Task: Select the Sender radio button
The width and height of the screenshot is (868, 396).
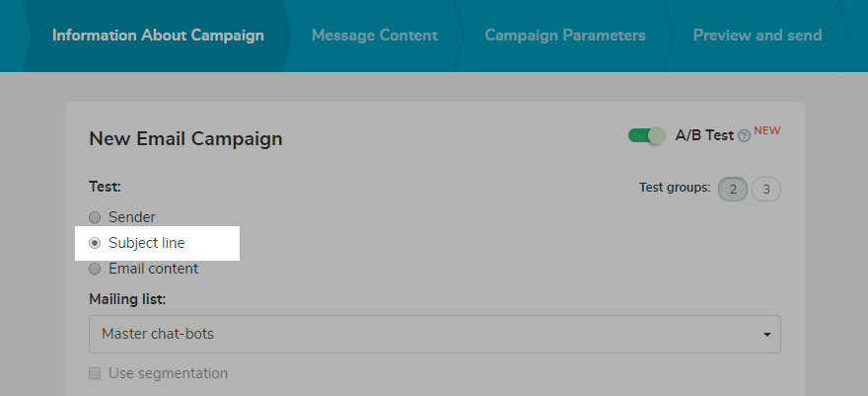Action: click(95, 217)
